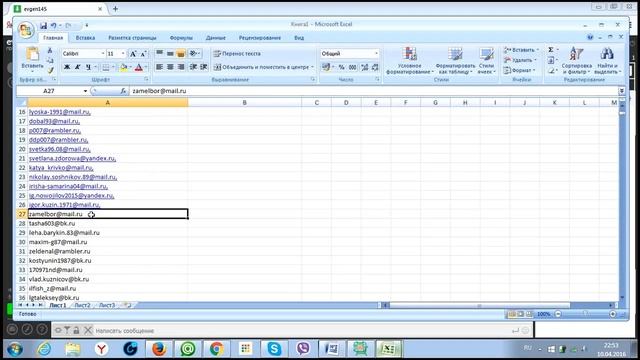Open link svetlana.zdorowa@yandex.ru
Viewport: 640px width, 360px height.
point(72,158)
